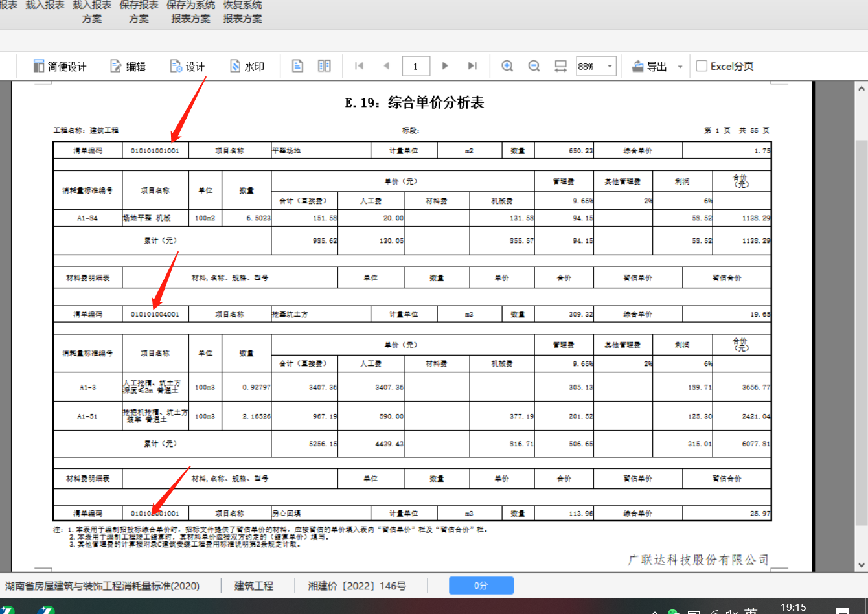Click the report title E.19:综合单价分析表
Screen dimensions: 868x614
click(415, 102)
